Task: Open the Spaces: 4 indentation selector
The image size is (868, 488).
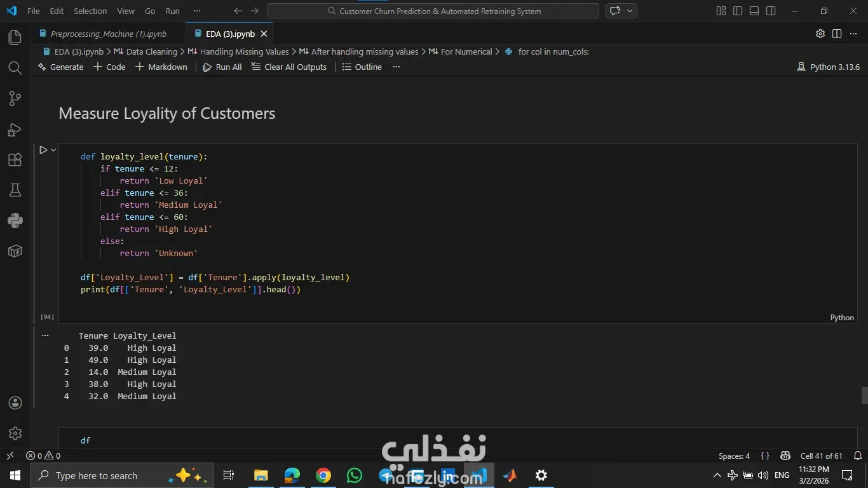Action: click(x=734, y=456)
